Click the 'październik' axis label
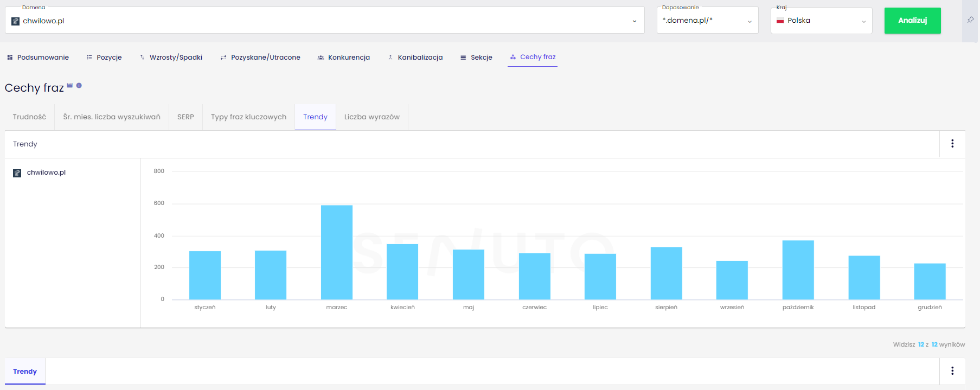Screen dimensions: 980x390 pyautogui.click(x=798, y=308)
